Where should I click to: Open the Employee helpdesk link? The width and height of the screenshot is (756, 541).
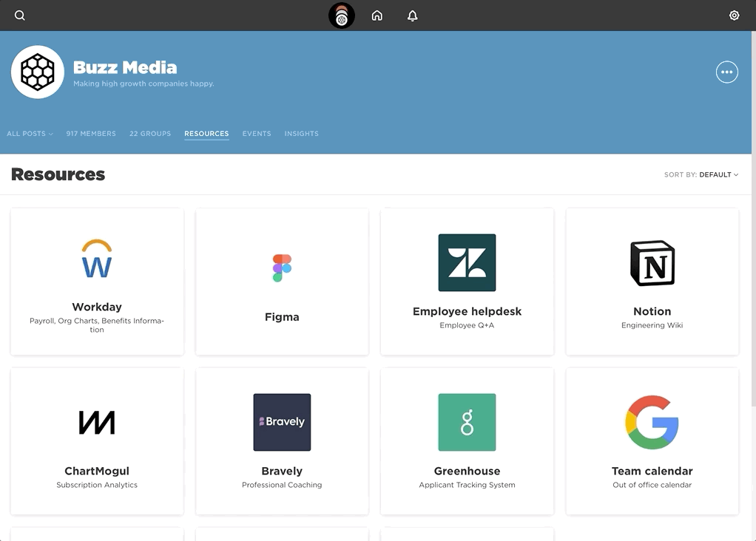[467, 311]
